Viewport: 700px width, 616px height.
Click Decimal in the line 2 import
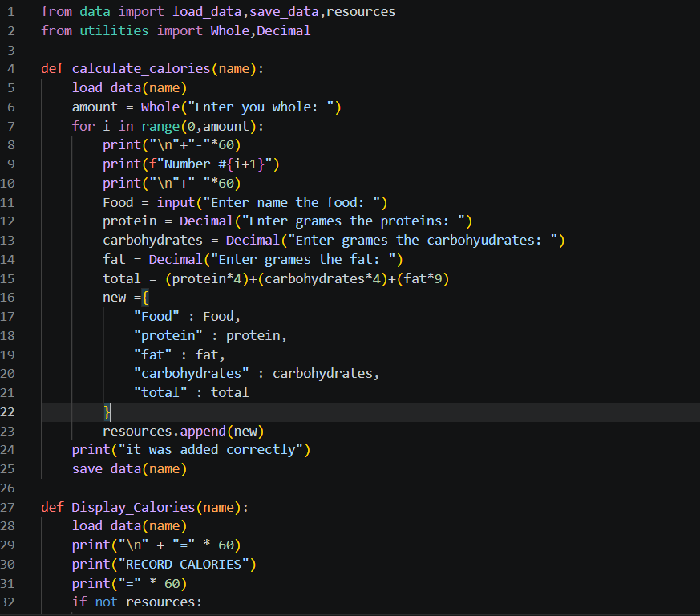(283, 30)
